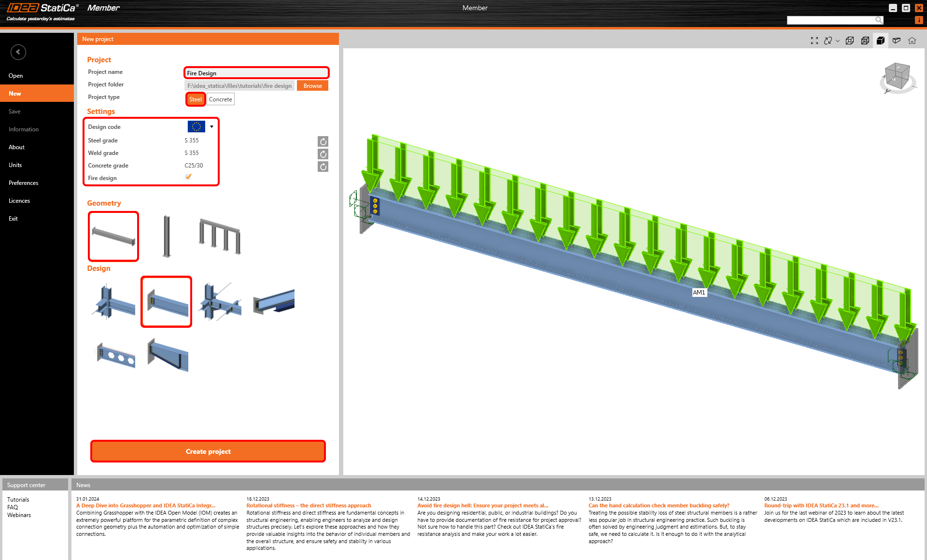Reset camera using the home view icon
Image resolution: width=927 pixels, height=560 pixels.
click(x=912, y=41)
